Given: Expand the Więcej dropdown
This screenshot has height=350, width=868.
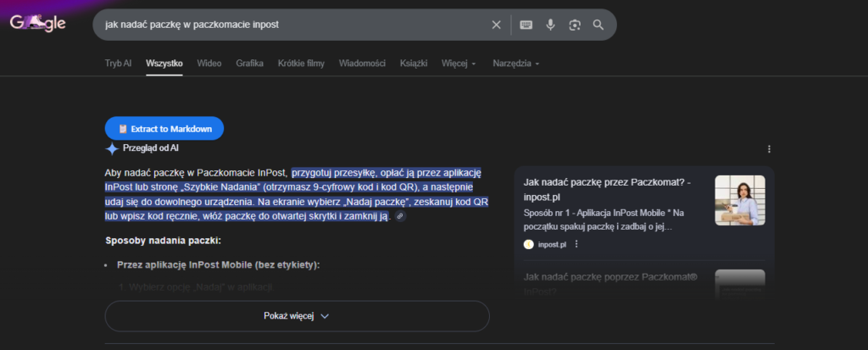Looking at the screenshot, I should [x=459, y=64].
